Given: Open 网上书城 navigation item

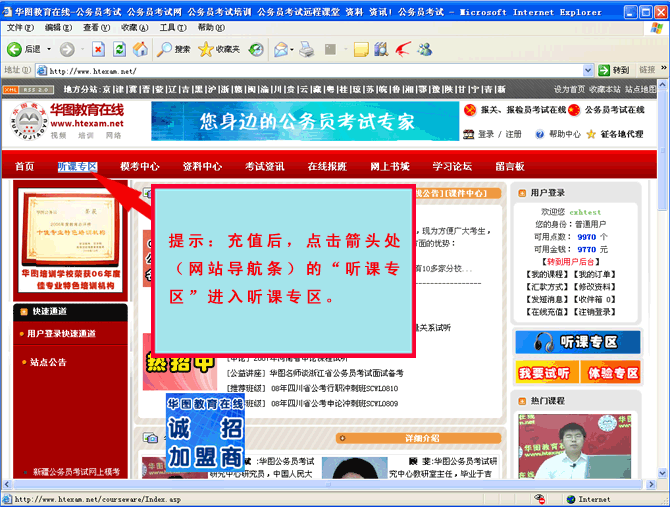Looking at the screenshot, I should tap(390, 167).
